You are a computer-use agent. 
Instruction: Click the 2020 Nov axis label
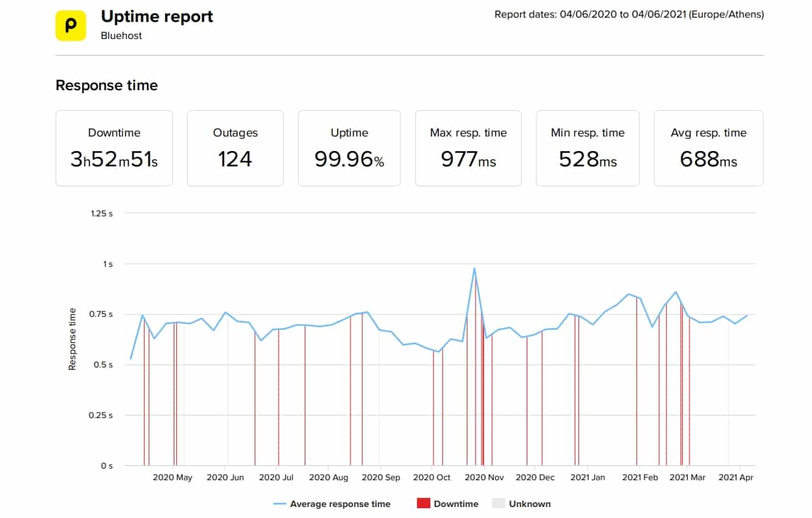click(x=484, y=477)
